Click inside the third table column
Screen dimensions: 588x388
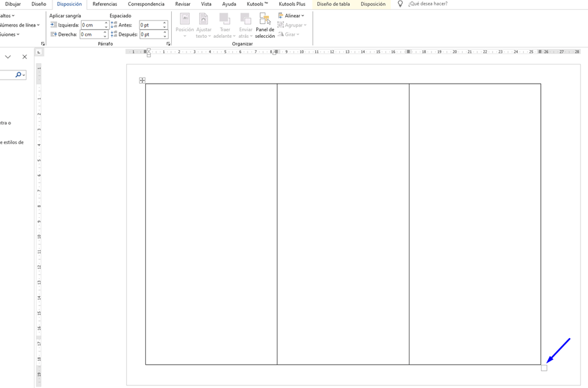[x=475, y=224]
